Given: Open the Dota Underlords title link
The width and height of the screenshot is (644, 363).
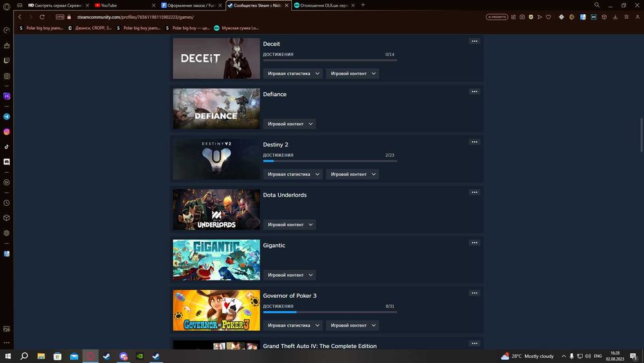Looking at the screenshot, I should coord(285,195).
